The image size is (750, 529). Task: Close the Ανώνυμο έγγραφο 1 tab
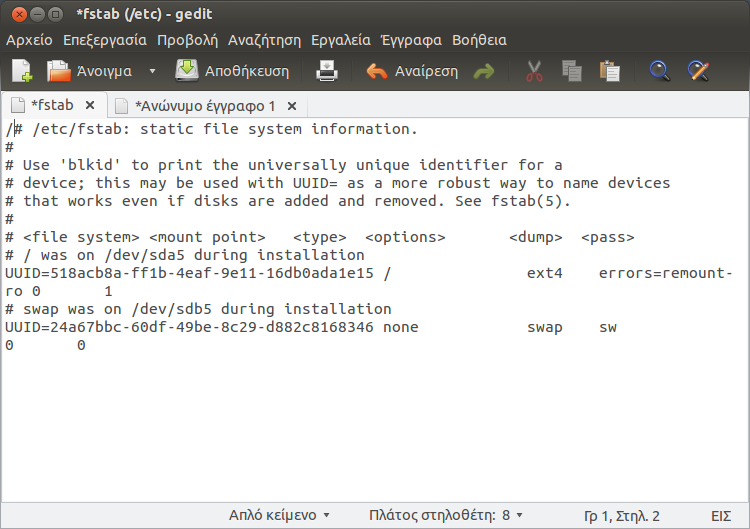pyautogui.click(x=292, y=105)
